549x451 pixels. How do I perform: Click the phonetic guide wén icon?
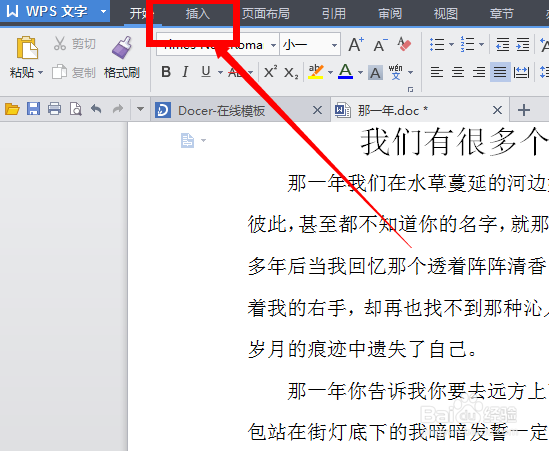[x=396, y=72]
